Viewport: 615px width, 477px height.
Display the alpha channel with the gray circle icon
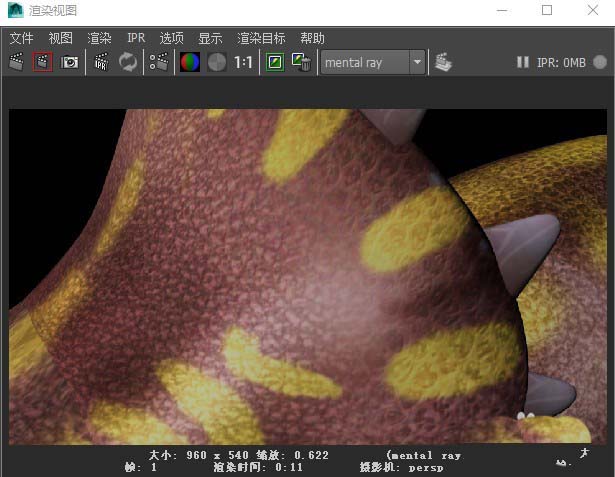tap(217, 62)
